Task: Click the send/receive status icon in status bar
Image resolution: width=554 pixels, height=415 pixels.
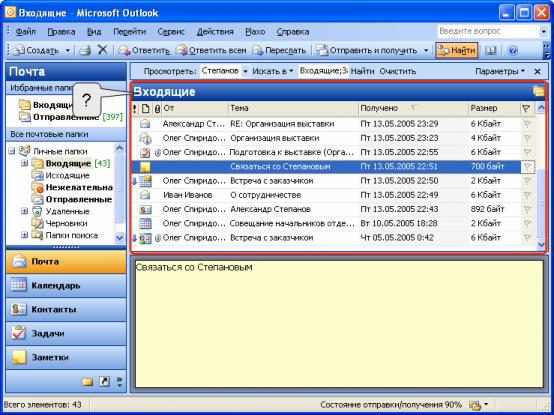Action: click(x=475, y=405)
